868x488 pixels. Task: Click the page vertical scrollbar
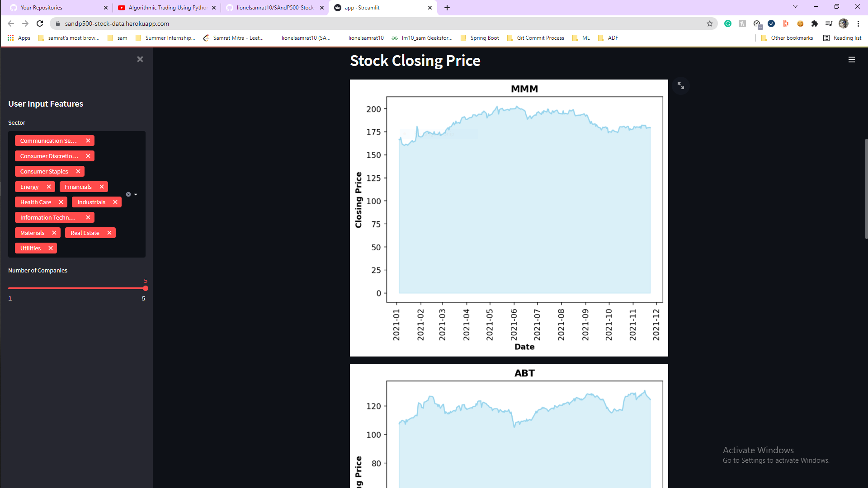[866, 189]
